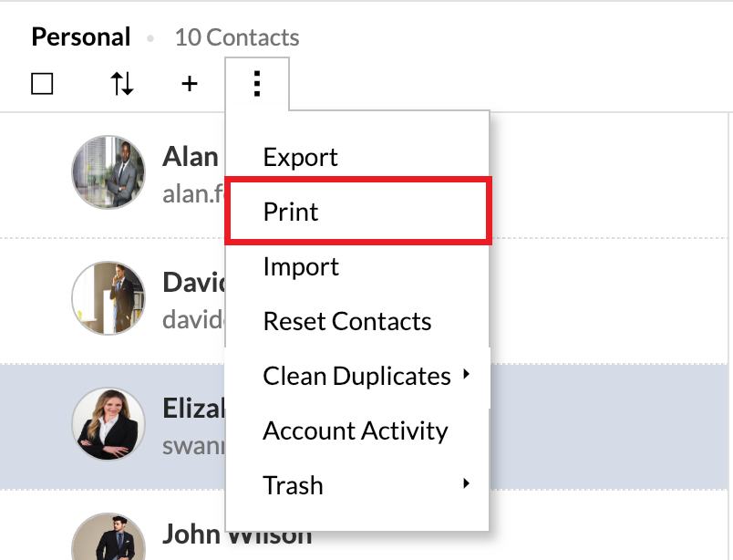Image resolution: width=733 pixels, height=560 pixels.
Task: Open the Clean Duplicates menu item
Action: (x=356, y=376)
